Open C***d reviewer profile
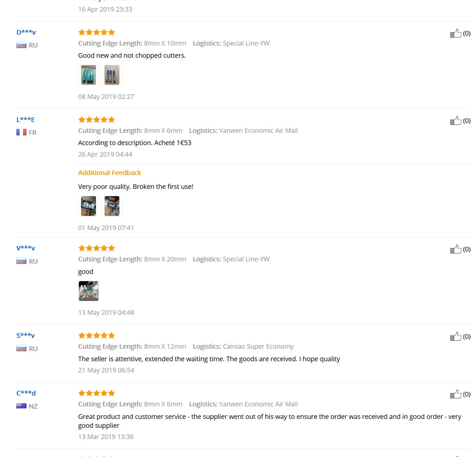The image size is (476, 457). click(26, 393)
